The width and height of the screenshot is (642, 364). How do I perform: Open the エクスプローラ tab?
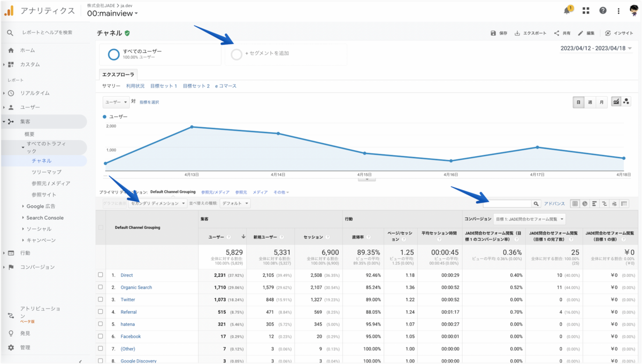[x=119, y=75]
